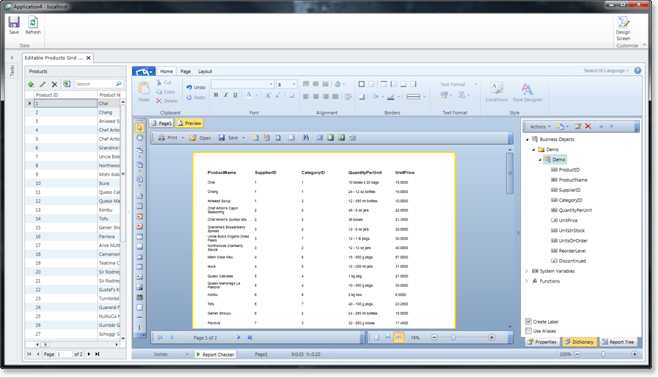This screenshot has height=377, width=658.
Task: Click the Save disk icon in preview toolbar
Action: point(222,138)
